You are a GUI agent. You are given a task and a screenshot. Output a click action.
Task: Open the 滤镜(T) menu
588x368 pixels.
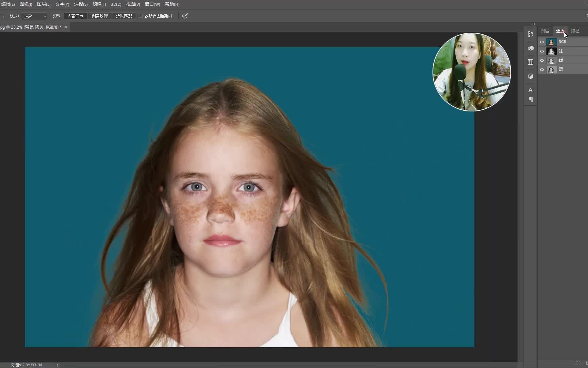click(99, 4)
